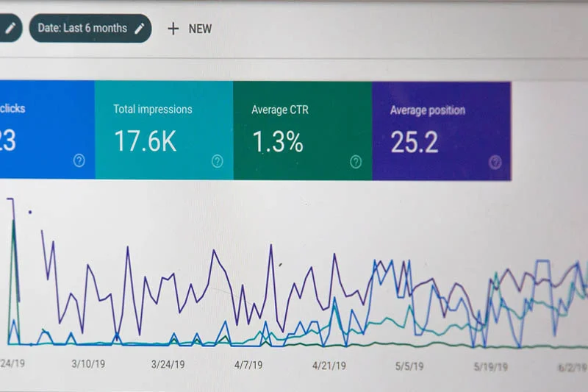Click the 1.3% CTR value
This screenshot has width=588, height=392.
278,142
